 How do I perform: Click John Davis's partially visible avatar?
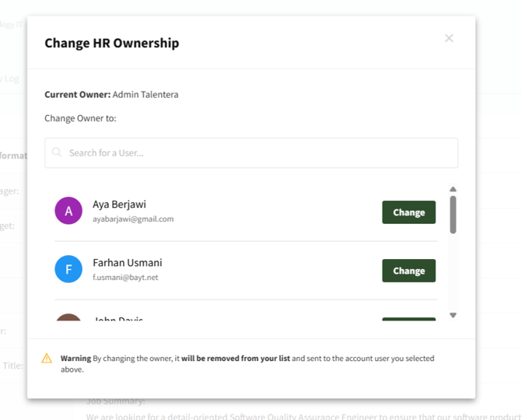(68, 317)
